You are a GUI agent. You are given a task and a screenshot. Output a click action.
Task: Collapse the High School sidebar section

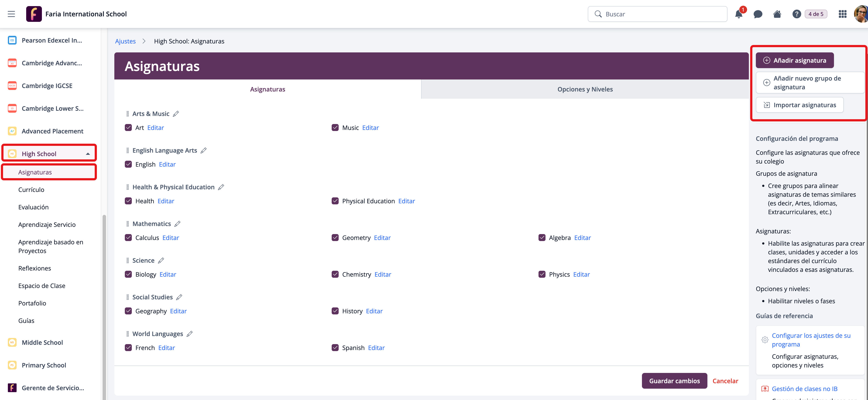coord(88,154)
